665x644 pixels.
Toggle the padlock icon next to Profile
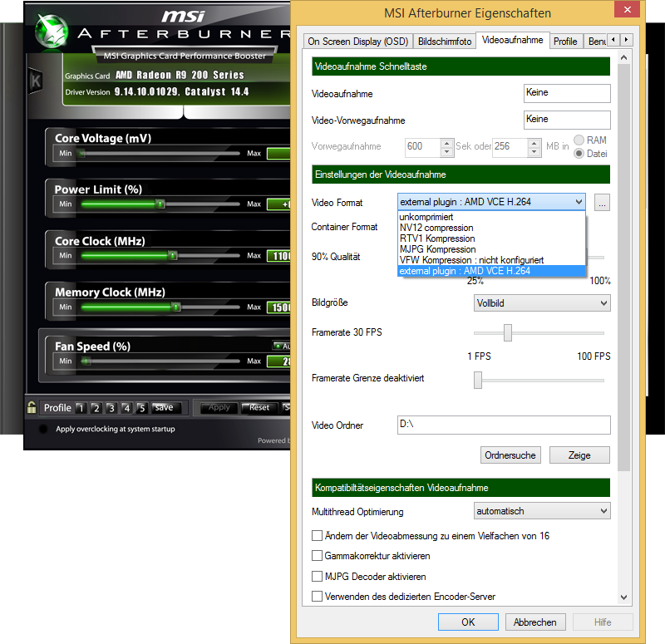[x=32, y=407]
